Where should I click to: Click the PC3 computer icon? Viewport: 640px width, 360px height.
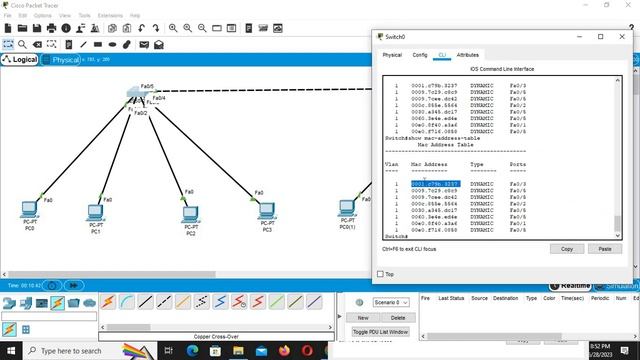click(267, 211)
